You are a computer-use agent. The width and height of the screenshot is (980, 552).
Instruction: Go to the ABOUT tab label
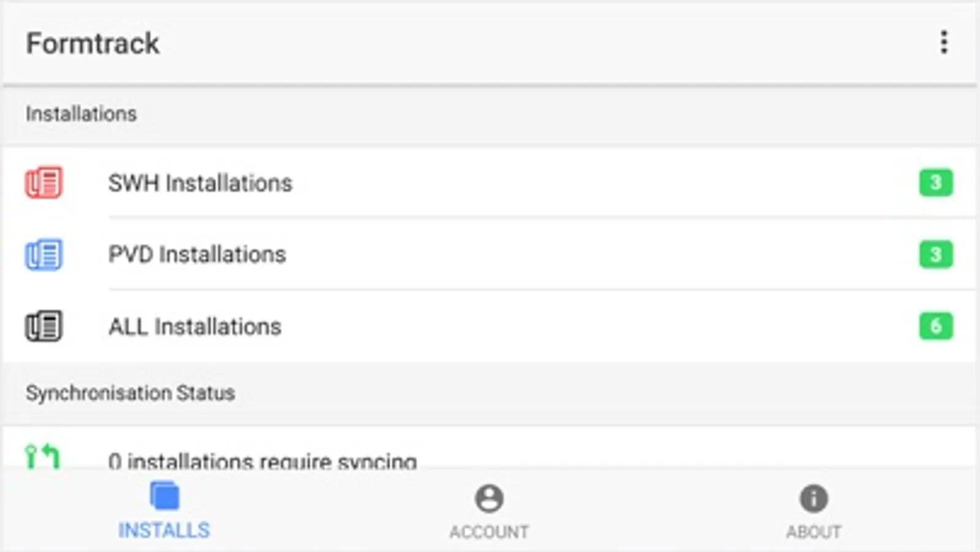coord(813,532)
